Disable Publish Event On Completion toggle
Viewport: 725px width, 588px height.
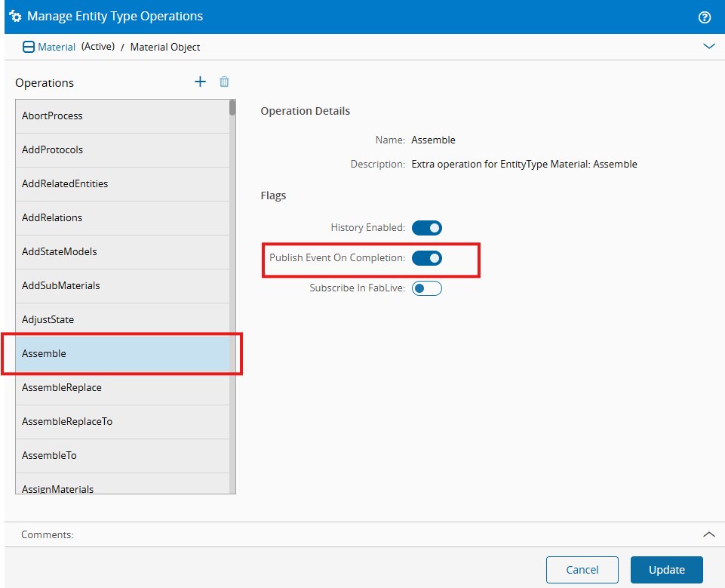(426, 258)
